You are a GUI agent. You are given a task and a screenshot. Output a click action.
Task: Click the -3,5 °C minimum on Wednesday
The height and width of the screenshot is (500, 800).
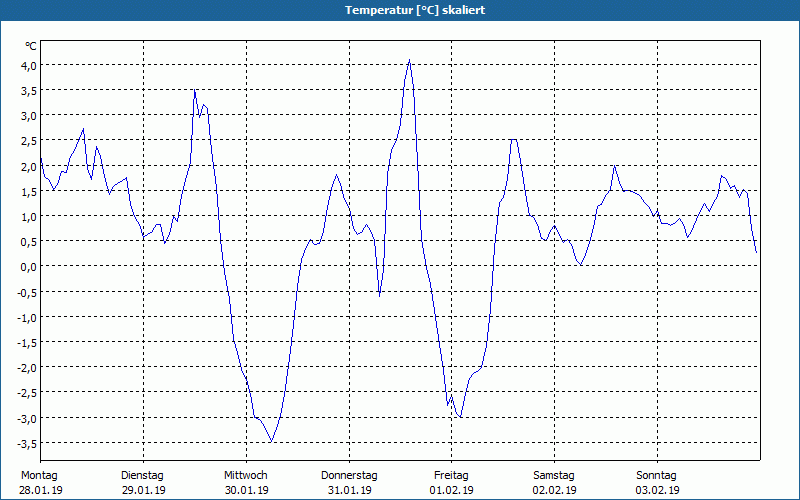pyautogui.click(x=271, y=441)
